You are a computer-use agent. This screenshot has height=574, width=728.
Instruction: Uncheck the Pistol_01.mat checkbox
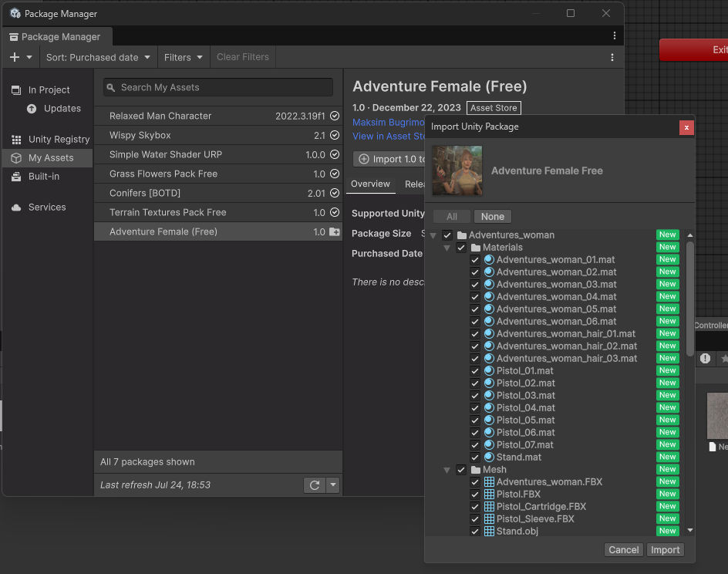tap(475, 371)
